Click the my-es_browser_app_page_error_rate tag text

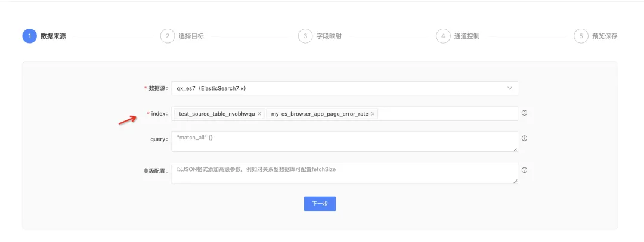(320, 114)
